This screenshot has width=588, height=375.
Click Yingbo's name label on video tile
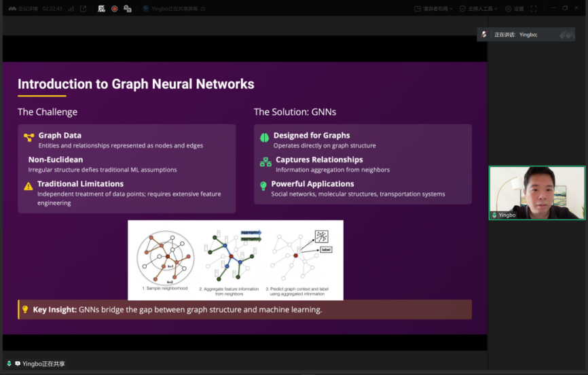[x=507, y=215]
